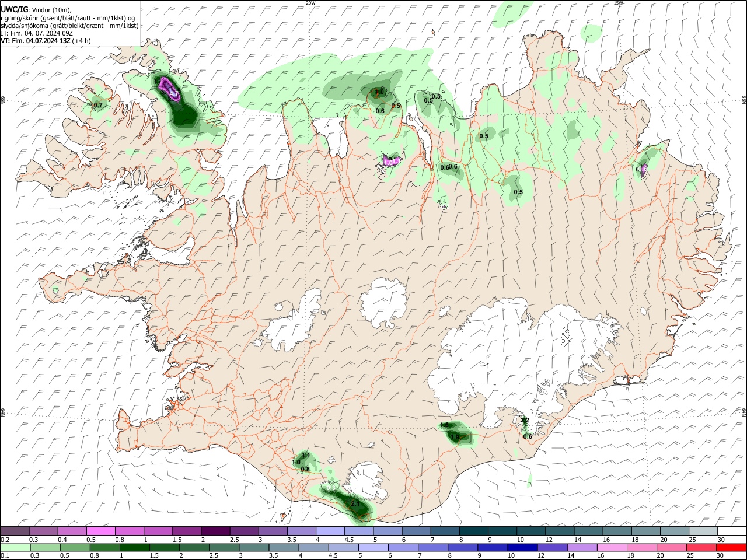Click the 'VT: Fim. 04.07.2024 13Z (+4 h)' line
This screenshot has width=747, height=560.
point(46,41)
